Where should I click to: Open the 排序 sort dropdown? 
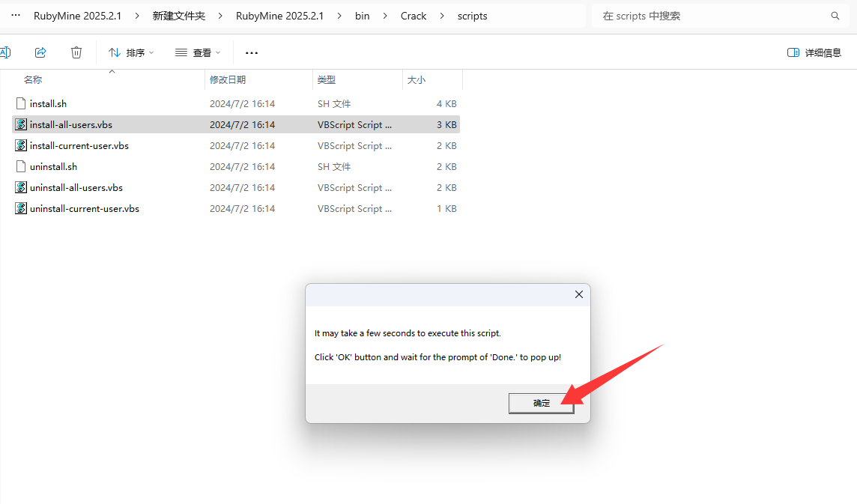click(131, 52)
